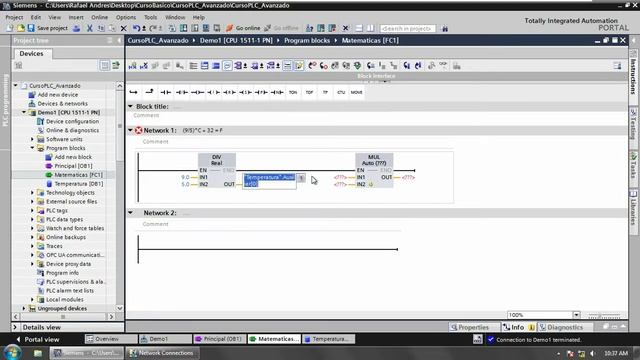Insert a TOF timer instruction
Image resolution: width=640 pixels, height=360 pixels.
309,93
